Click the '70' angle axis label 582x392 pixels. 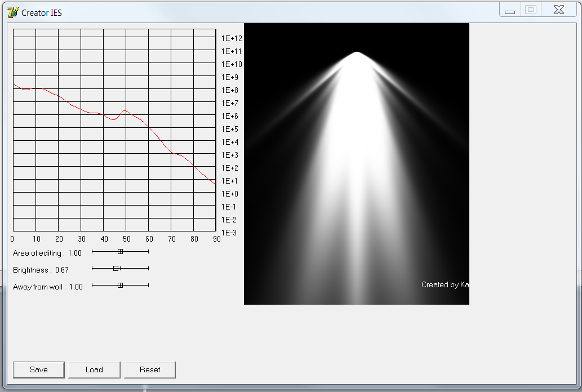pyautogui.click(x=171, y=239)
